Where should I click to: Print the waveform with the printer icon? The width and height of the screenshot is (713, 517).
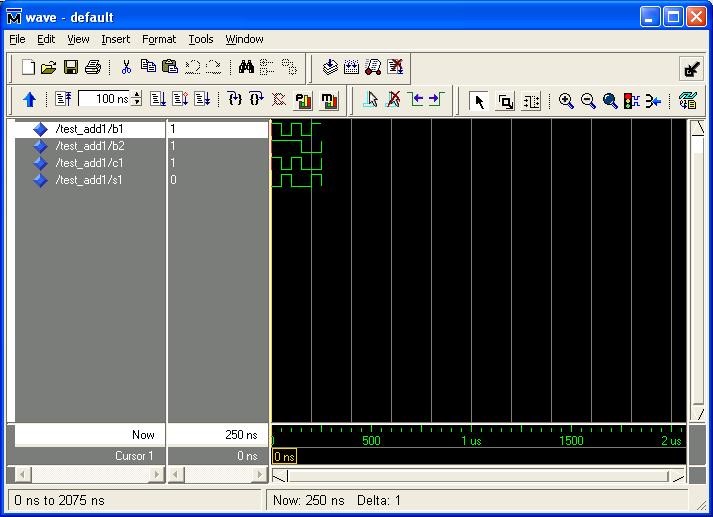[x=93, y=67]
